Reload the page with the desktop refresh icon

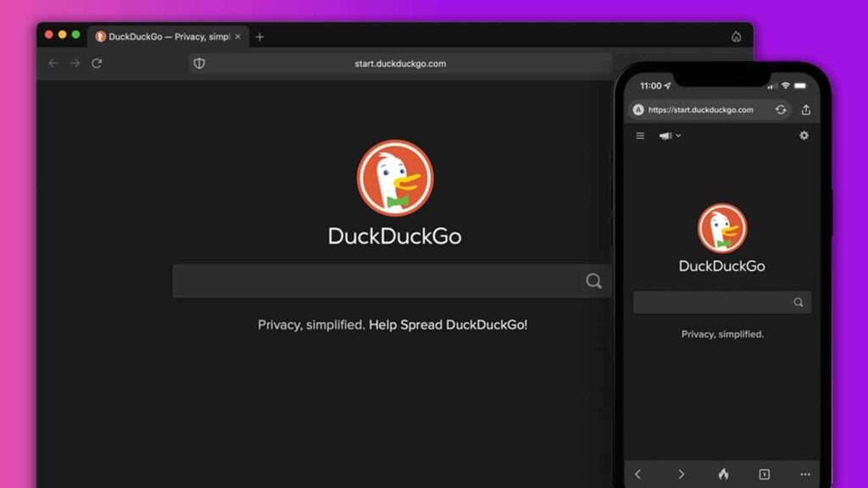coord(97,63)
